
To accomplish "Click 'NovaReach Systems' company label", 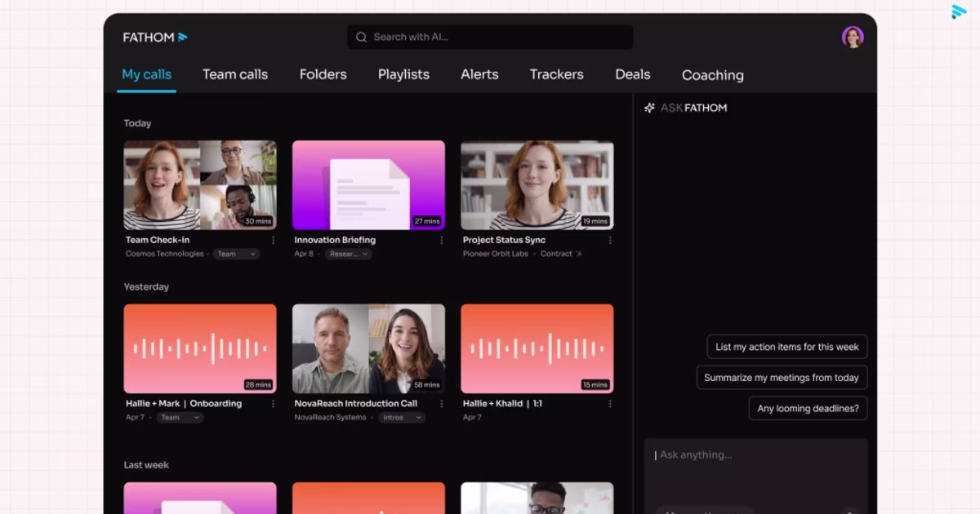I will (x=332, y=418).
